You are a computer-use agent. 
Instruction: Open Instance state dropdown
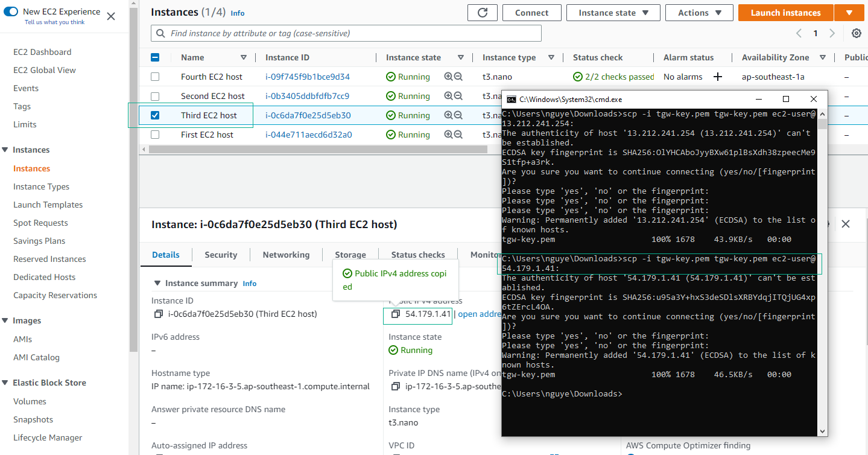(614, 13)
